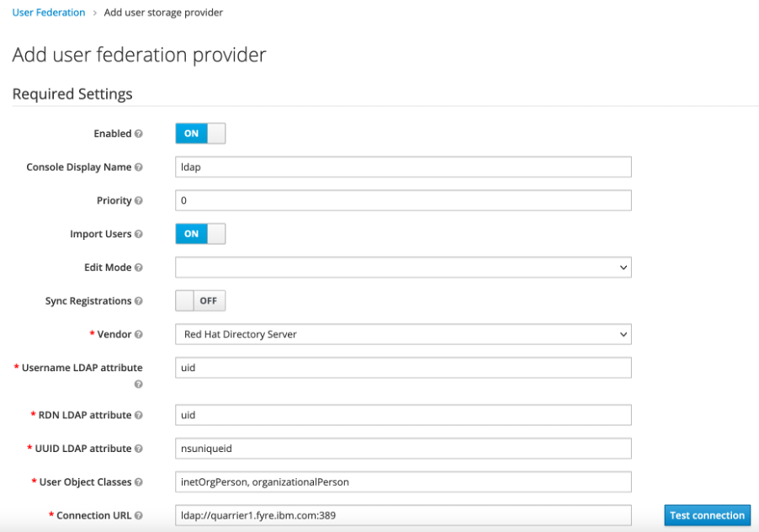The image size is (759, 532).
Task: Turn on the Sync Registrations switch
Action: [x=200, y=301]
